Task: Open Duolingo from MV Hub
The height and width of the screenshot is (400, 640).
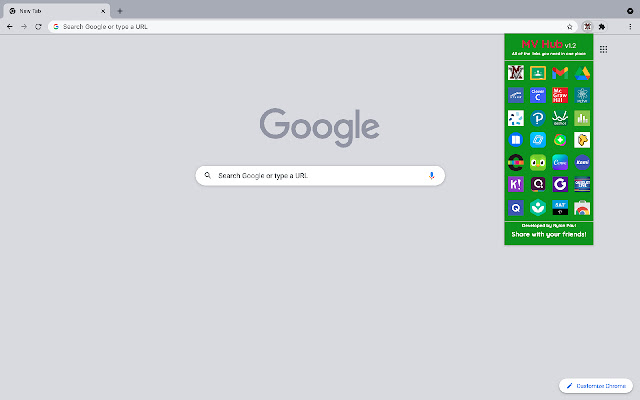Action: point(538,162)
